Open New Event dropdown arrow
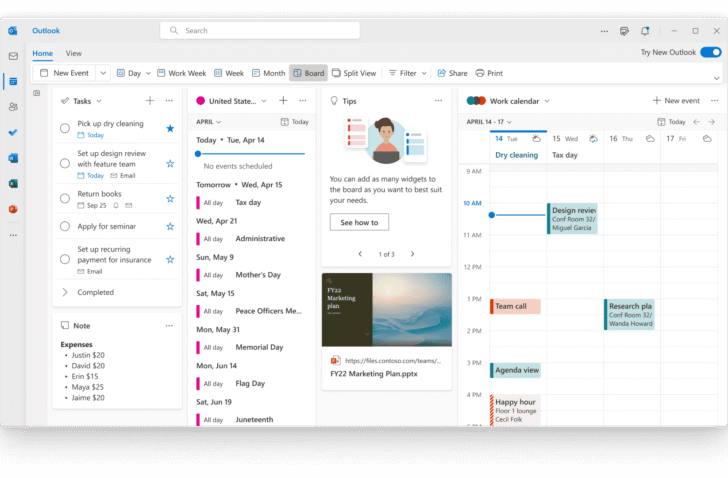This screenshot has width=728, height=478. pos(103,73)
